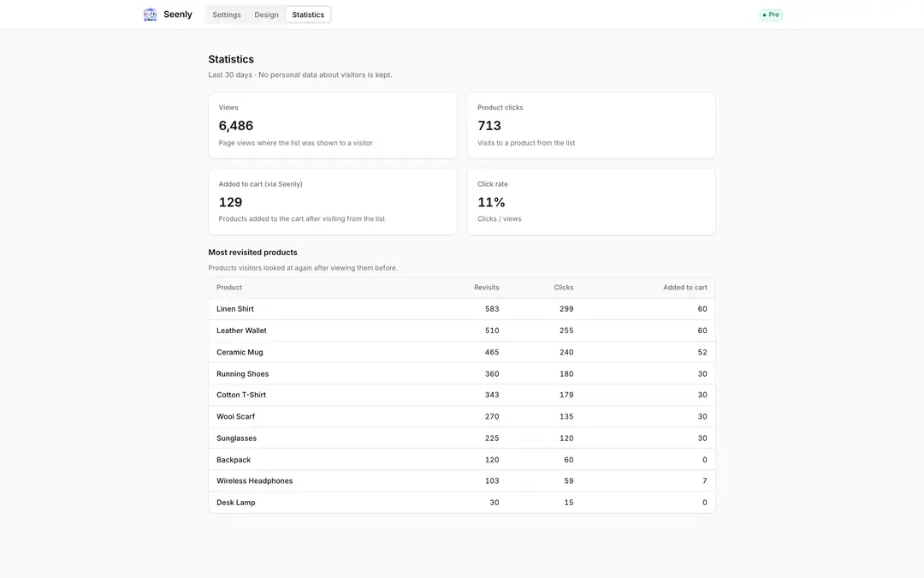Click clicks value 120 for Sunglasses
This screenshot has height=578, width=924.
[x=566, y=438]
